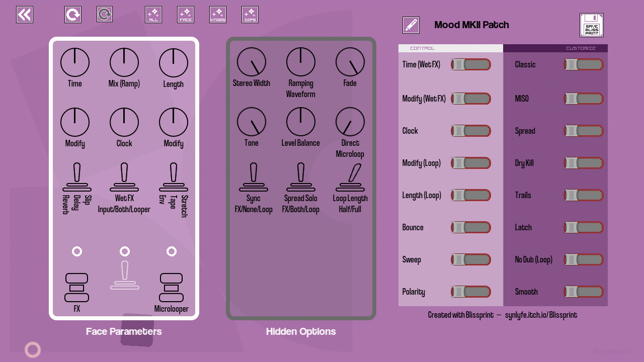The height and width of the screenshot is (362, 644).
Task: Randomize the FACE sparkle icon
Action: click(x=186, y=15)
